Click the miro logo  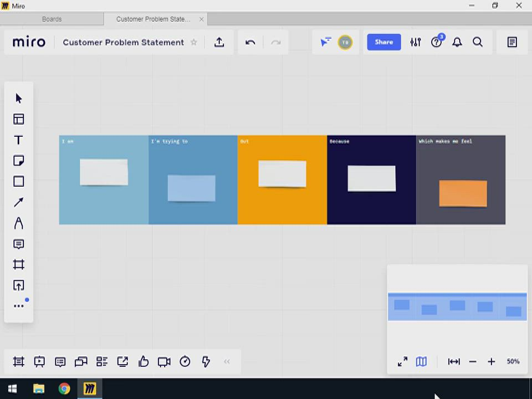[x=29, y=42]
